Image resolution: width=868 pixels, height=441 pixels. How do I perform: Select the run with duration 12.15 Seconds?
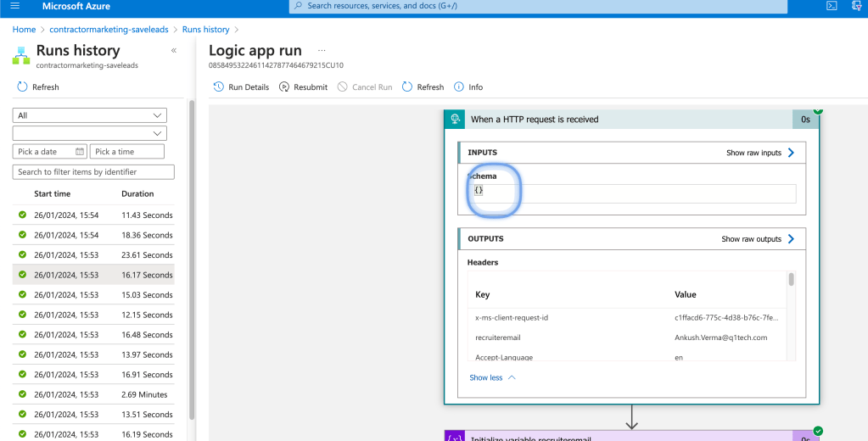click(93, 315)
